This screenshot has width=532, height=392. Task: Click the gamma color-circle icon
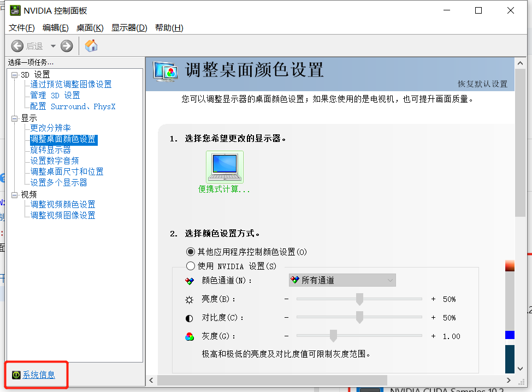coord(190,336)
